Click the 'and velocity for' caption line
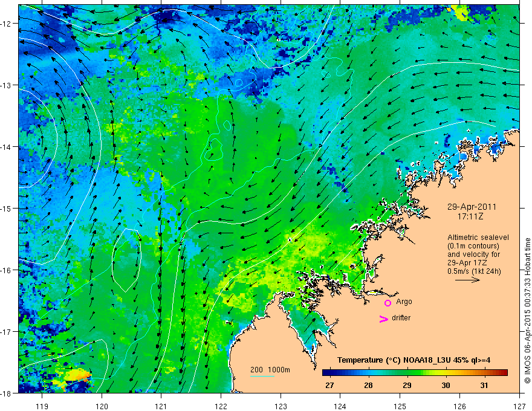The width and height of the screenshot is (532, 411). (473, 254)
